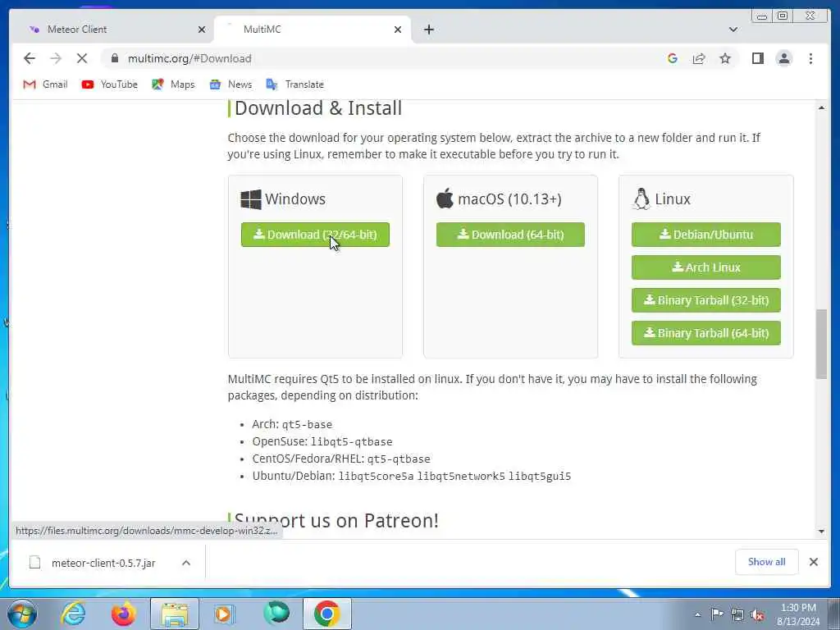This screenshot has height=630, width=840.
Task: Open the News bookmark
Action: pyautogui.click(x=231, y=84)
